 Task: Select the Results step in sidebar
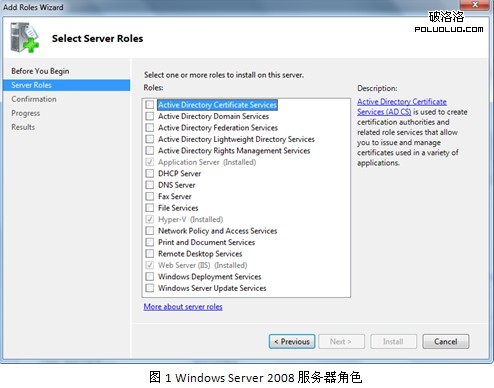point(23,127)
